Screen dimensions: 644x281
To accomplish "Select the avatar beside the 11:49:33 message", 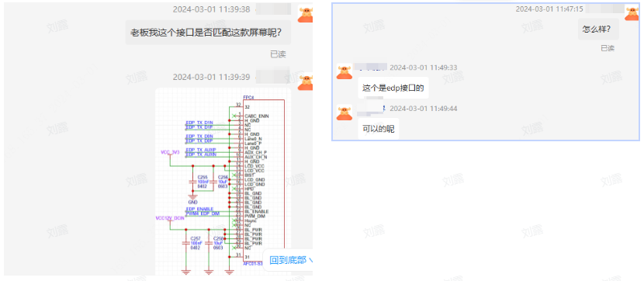I will [x=345, y=71].
